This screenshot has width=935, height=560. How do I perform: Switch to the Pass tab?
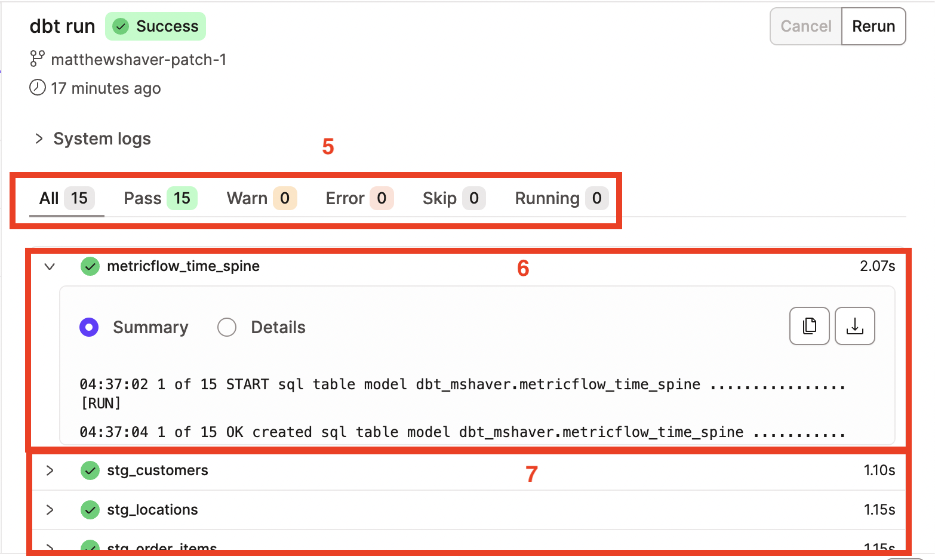pyautogui.click(x=142, y=198)
